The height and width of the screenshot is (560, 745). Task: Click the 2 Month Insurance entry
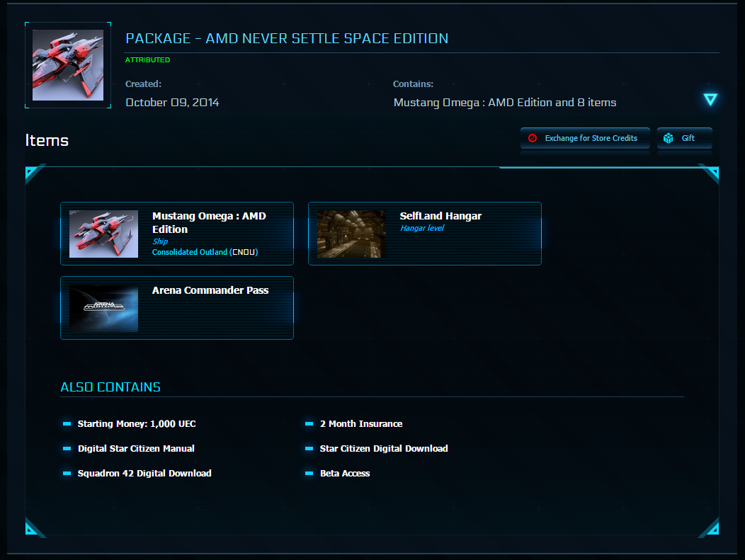(361, 423)
